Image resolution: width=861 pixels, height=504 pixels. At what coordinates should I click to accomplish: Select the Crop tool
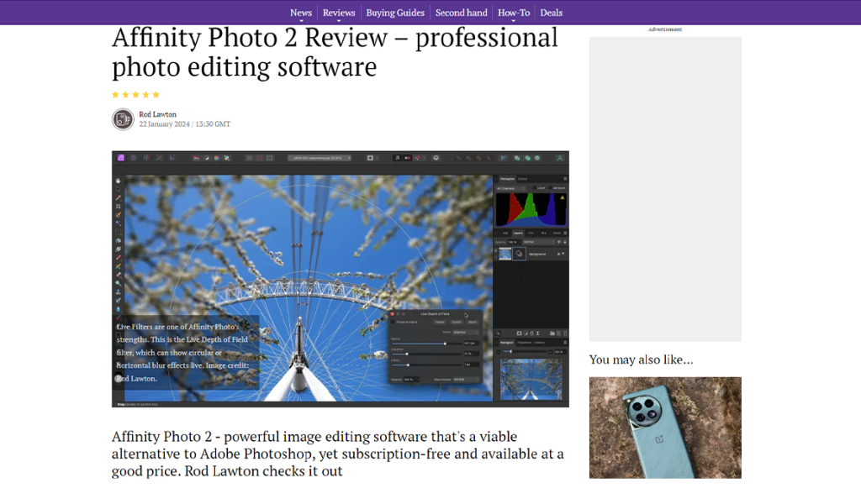118,207
